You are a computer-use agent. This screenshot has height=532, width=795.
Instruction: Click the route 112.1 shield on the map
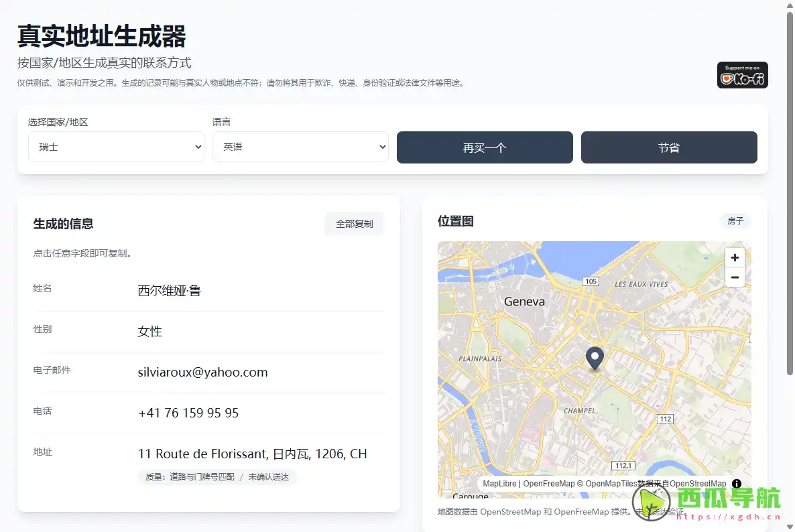coord(623,466)
